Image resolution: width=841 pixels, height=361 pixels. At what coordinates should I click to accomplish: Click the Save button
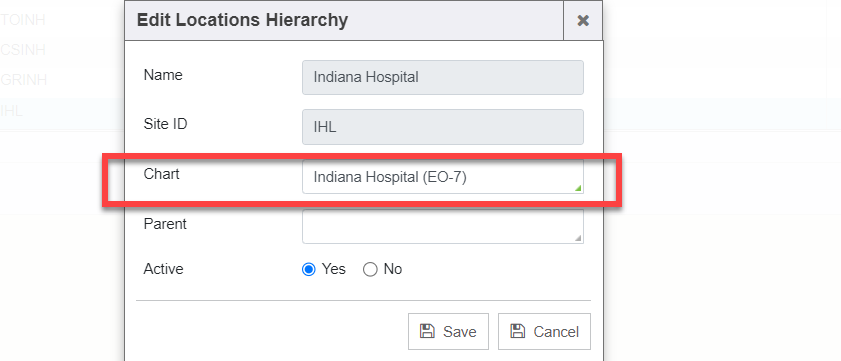[x=448, y=331]
